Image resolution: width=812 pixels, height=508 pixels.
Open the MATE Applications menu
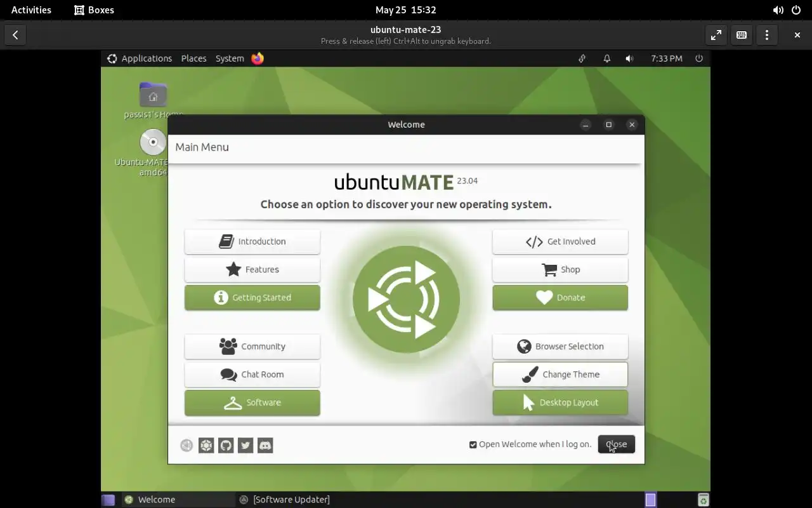click(140, 58)
